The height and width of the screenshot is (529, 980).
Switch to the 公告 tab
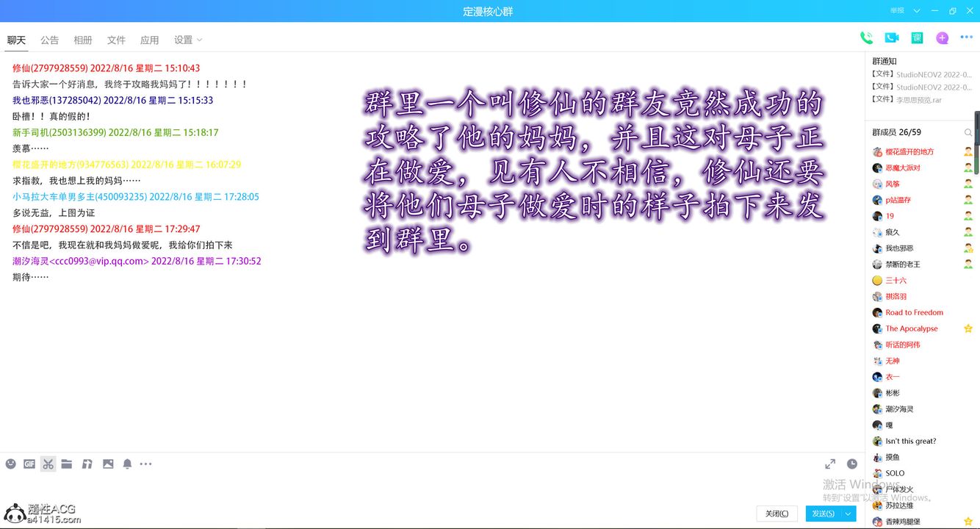49,40
